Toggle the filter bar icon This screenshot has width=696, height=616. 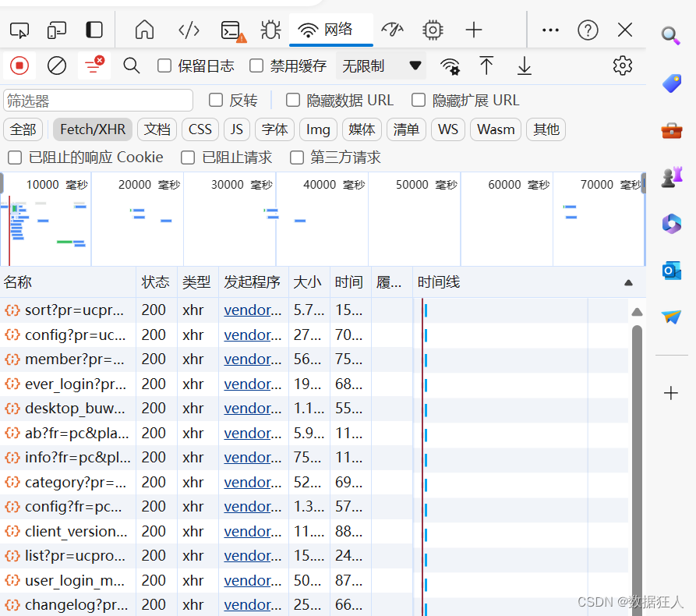click(x=94, y=65)
